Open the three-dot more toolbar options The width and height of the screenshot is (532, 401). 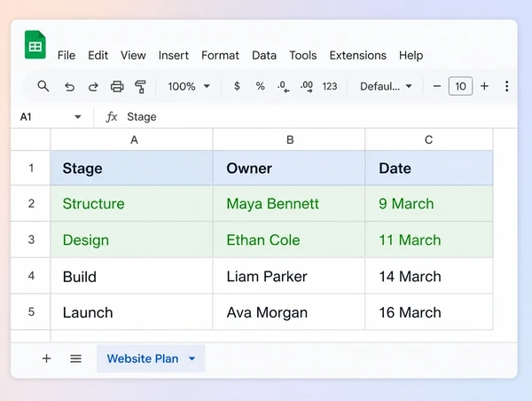point(506,86)
